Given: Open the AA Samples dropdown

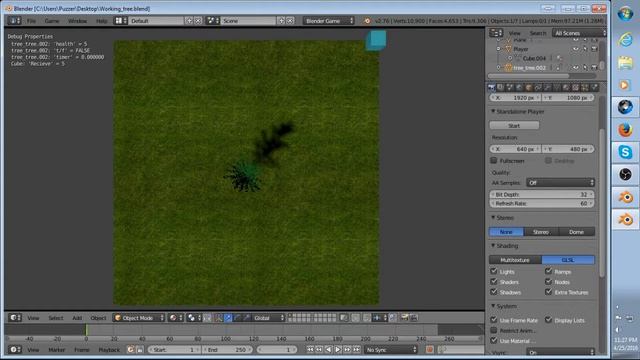Looking at the screenshot, I should click(560, 182).
